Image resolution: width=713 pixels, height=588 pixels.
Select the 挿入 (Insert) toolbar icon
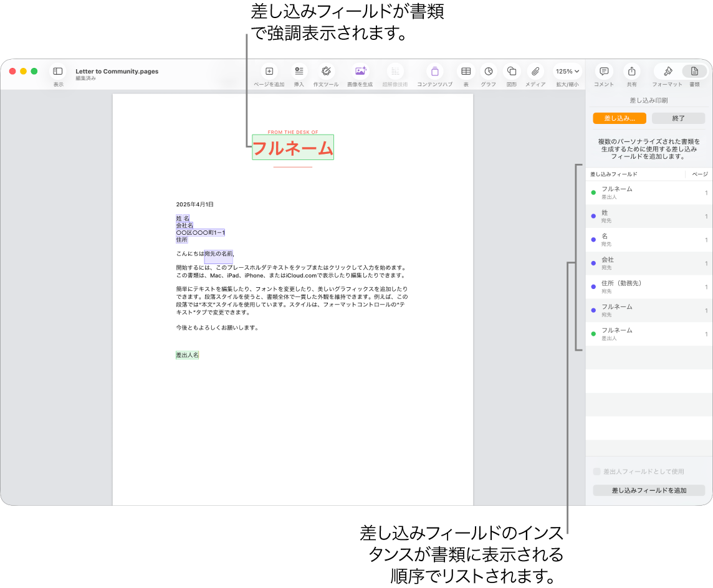click(x=299, y=72)
